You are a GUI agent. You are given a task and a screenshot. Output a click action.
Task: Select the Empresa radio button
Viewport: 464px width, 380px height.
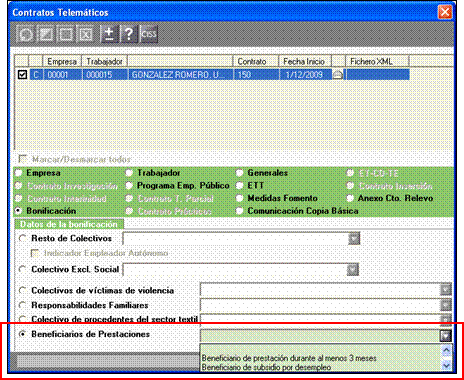click(x=19, y=173)
